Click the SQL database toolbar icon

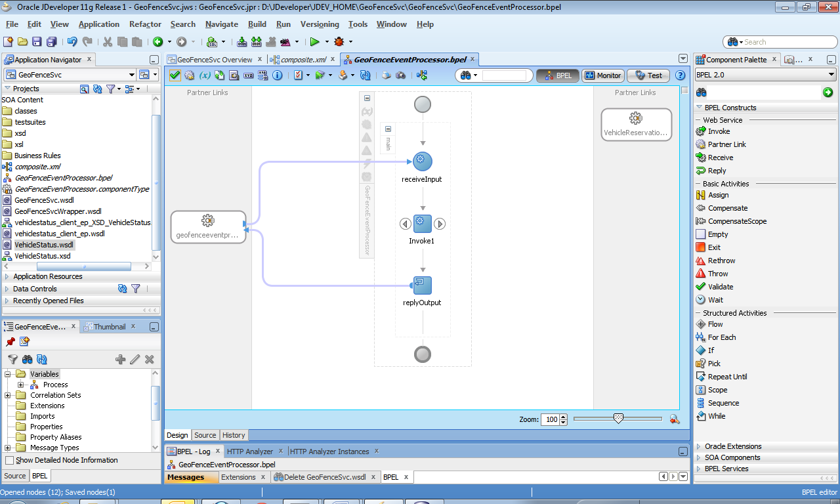click(213, 41)
